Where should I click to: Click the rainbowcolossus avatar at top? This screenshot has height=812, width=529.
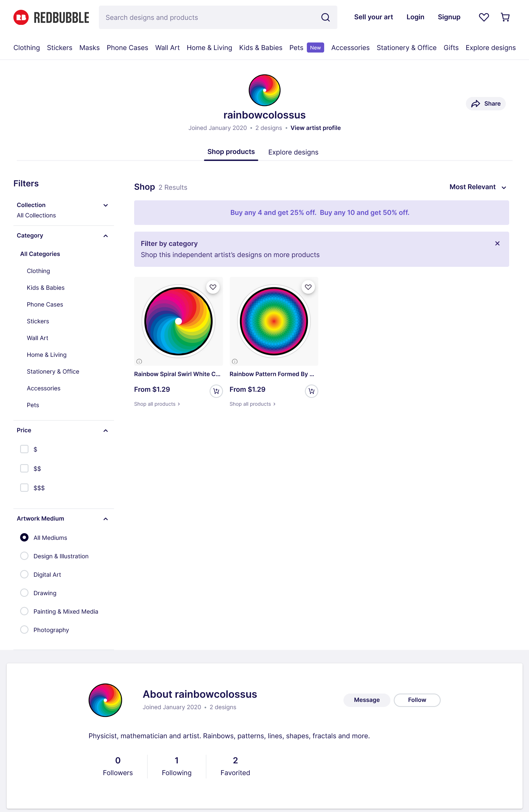[264, 91]
